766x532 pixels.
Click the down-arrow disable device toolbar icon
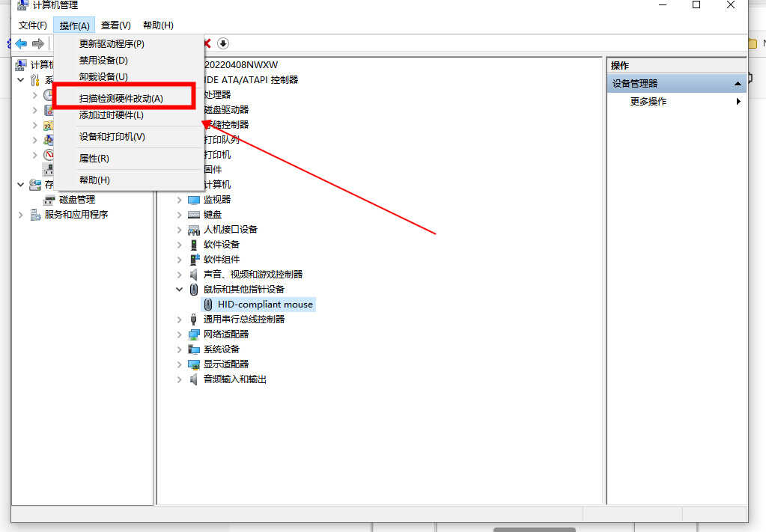point(223,43)
